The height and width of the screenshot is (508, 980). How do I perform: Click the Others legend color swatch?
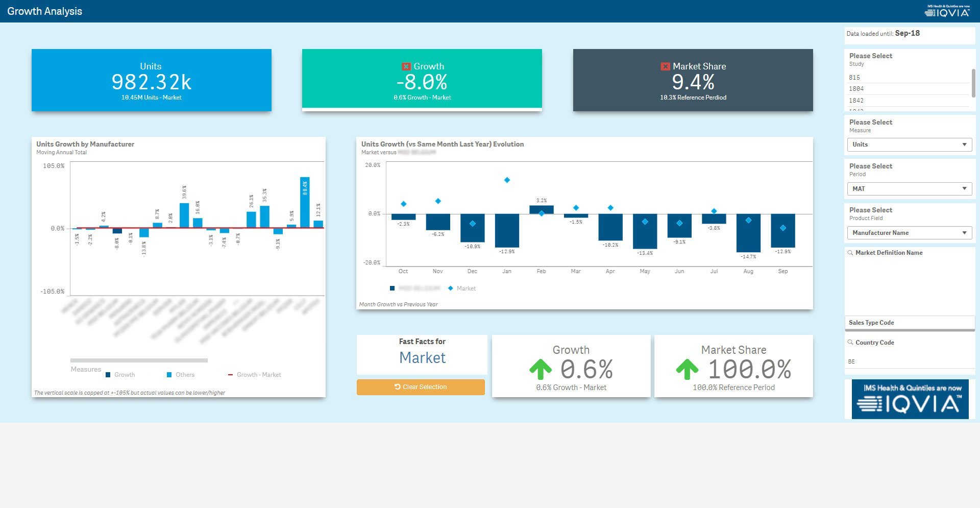click(x=169, y=375)
